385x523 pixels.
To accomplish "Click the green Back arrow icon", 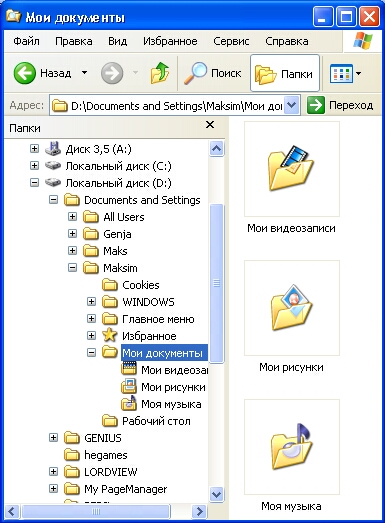I will (x=25, y=73).
